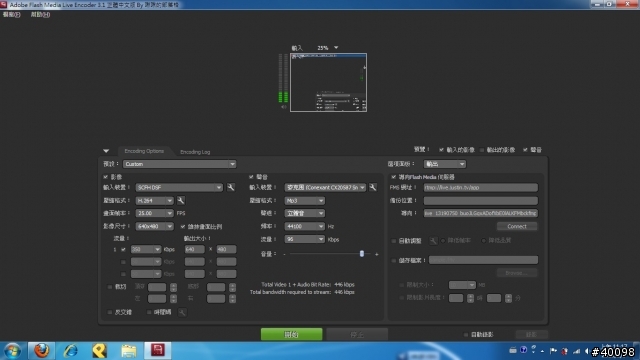Enable the timecode checkbox

point(149,312)
